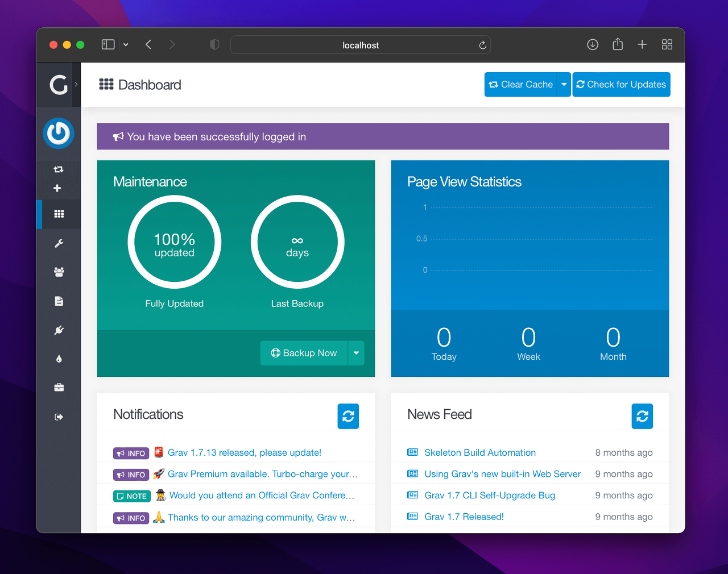Open Tools briefcase icon in sidebar

pyautogui.click(x=59, y=388)
